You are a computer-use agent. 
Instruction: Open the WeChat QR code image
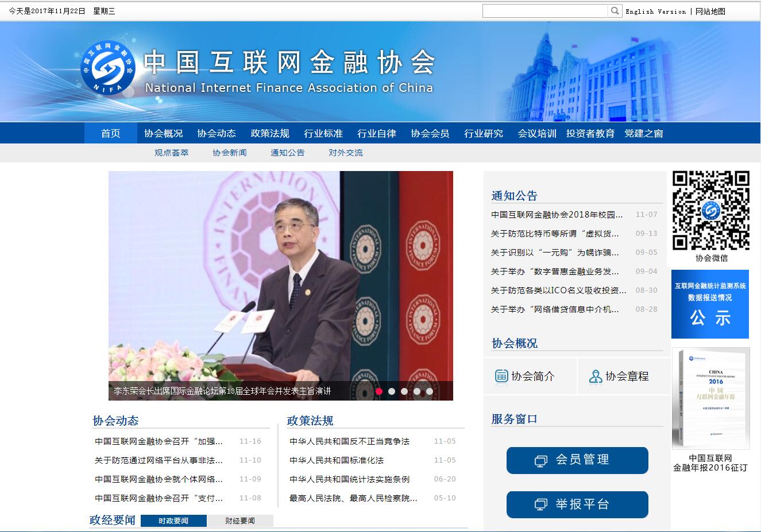coord(711,211)
